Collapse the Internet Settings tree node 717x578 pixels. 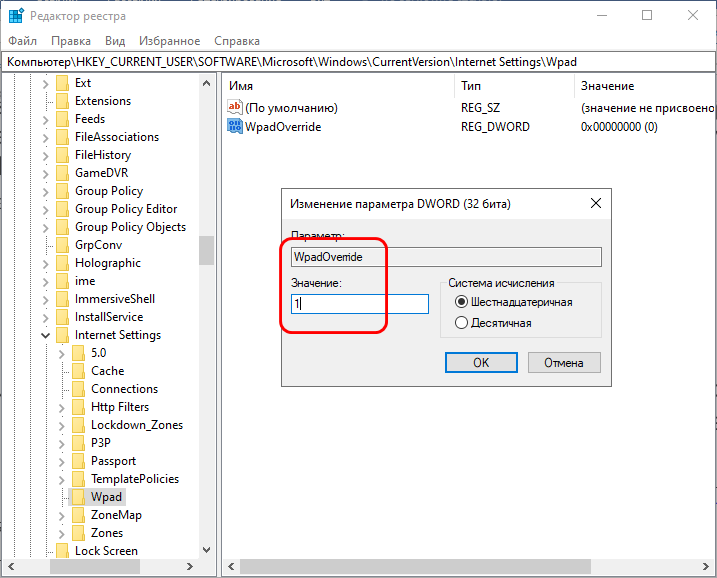pyautogui.click(x=45, y=336)
